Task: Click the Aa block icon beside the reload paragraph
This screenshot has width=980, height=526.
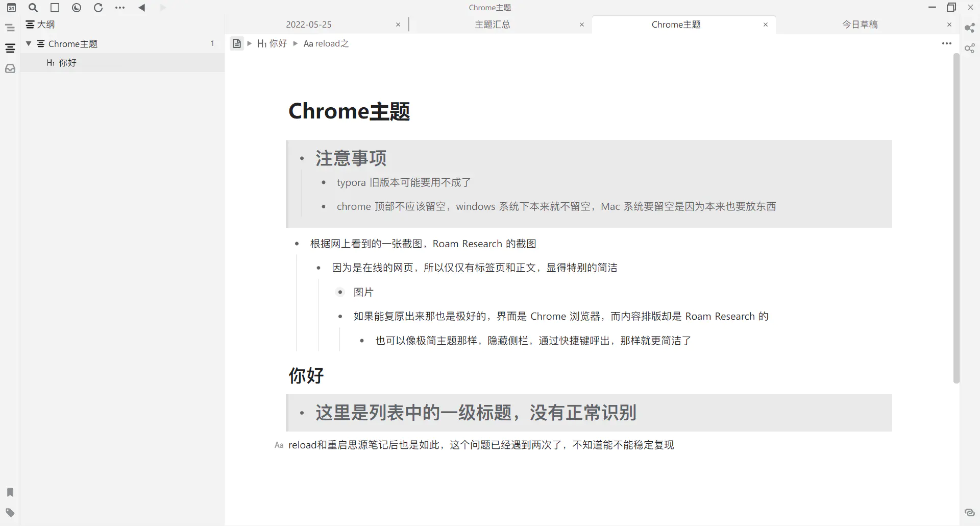Action: coord(279,445)
